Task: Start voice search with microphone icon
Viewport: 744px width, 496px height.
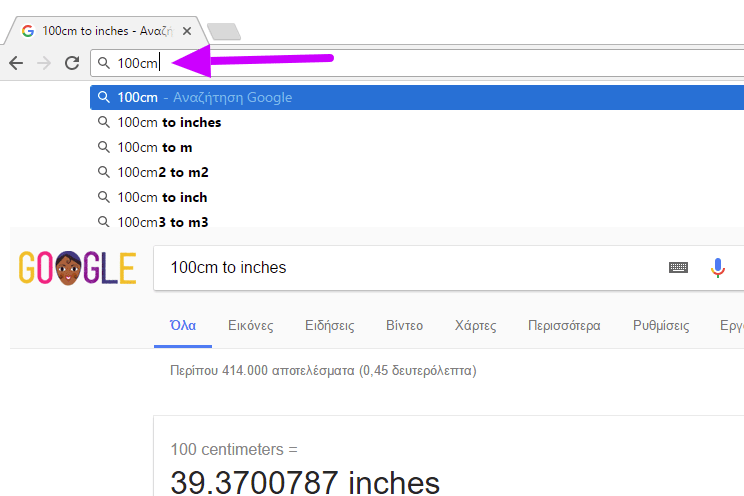Action: (717, 268)
